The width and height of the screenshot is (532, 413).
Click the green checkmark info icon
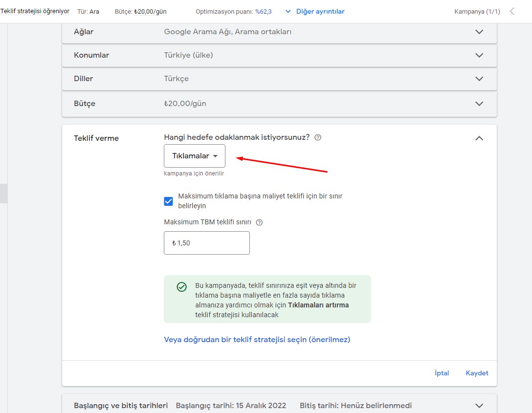coord(181,287)
